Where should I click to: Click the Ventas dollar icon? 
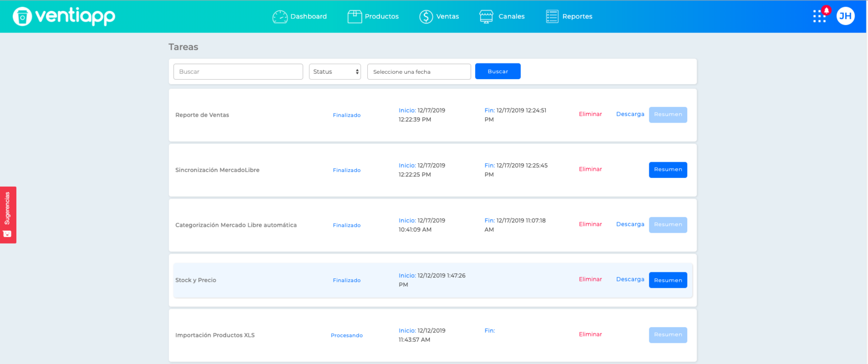(x=426, y=17)
